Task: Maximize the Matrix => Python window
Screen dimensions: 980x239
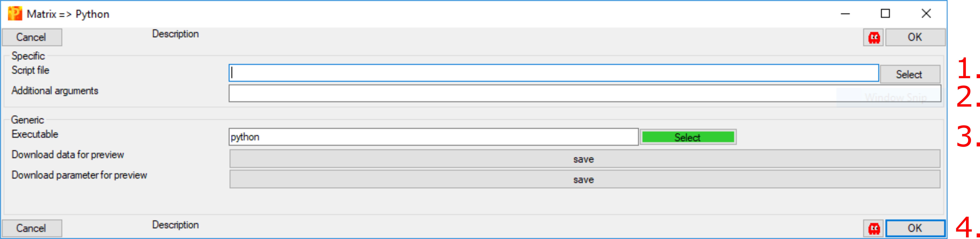Action: pos(885,14)
